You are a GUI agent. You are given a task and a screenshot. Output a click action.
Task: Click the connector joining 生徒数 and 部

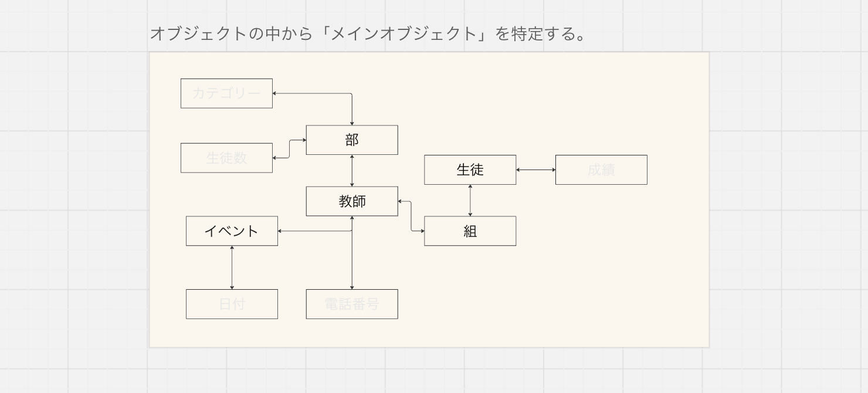click(289, 149)
